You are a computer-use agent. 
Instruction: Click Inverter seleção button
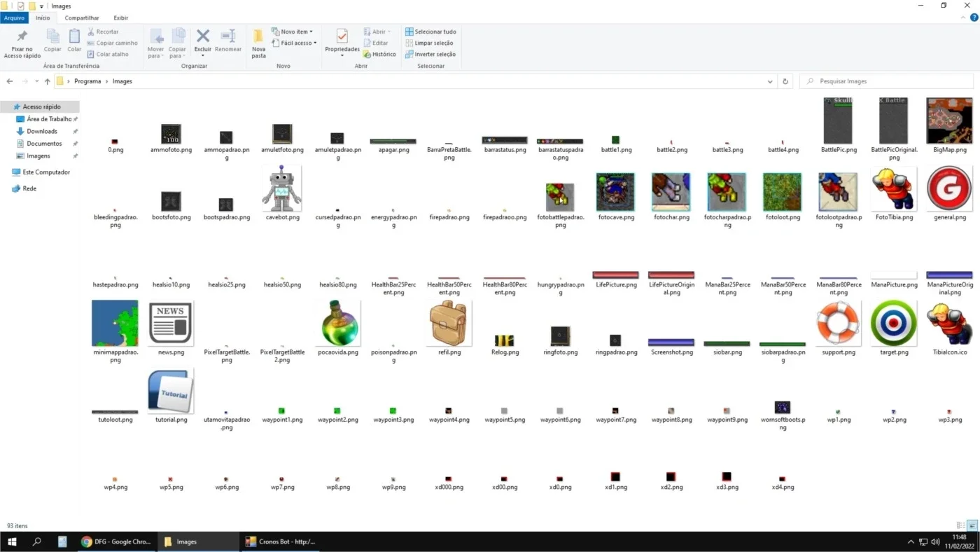[430, 54]
